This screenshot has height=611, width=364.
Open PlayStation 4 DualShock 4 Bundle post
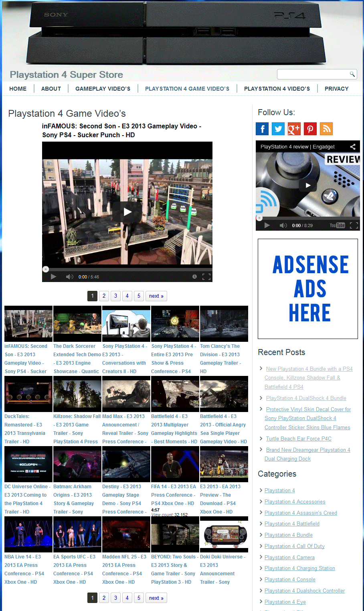click(306, 398)
